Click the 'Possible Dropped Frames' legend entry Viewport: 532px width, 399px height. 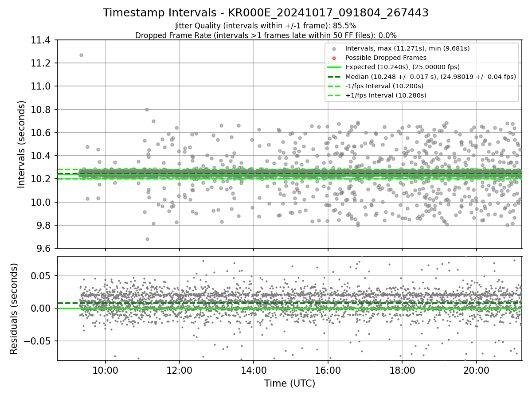(x=386, y=58)
